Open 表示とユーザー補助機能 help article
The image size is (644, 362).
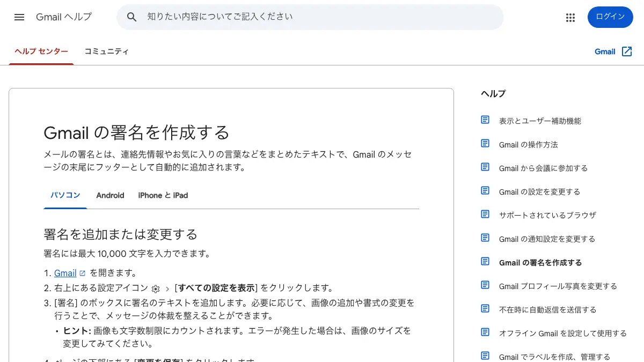[x=540, y=121]
